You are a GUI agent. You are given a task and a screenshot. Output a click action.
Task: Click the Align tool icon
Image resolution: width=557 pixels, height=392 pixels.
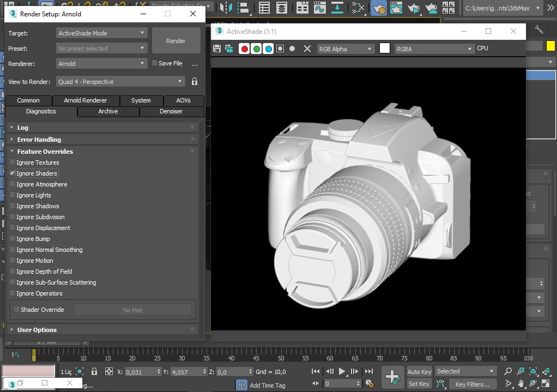click(244, 8)
